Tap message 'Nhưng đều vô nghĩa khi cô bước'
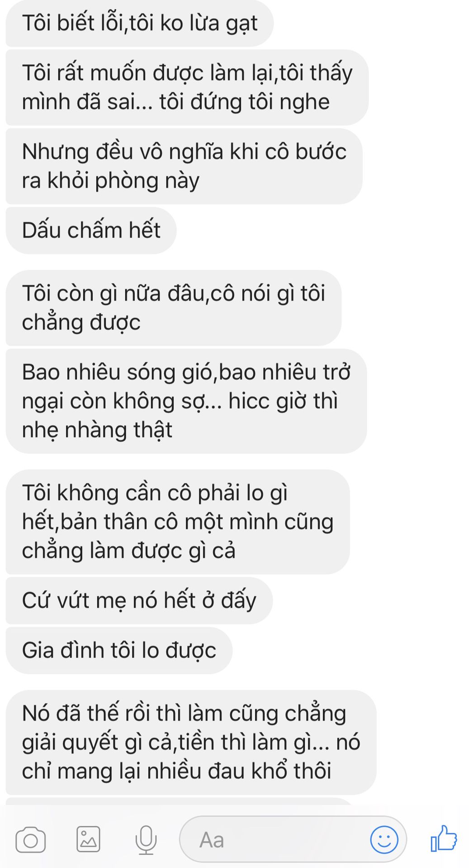Screen dimensions: 469x868 click(x=184, y=166)
